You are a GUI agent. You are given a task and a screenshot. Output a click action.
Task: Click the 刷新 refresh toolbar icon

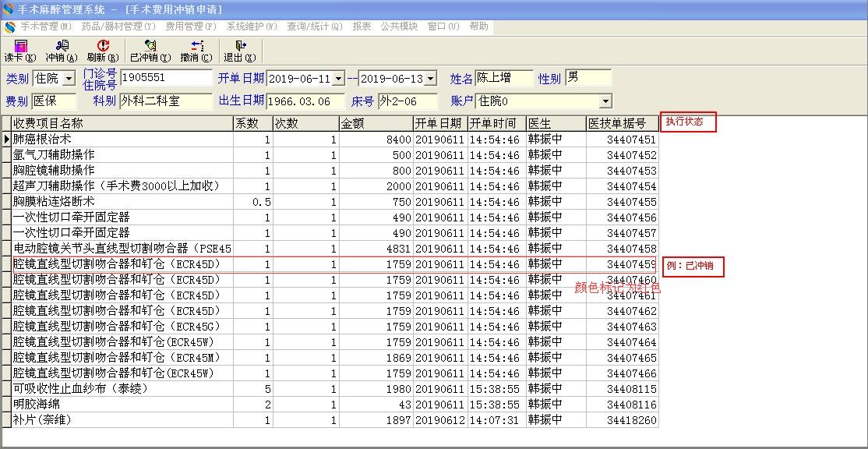103,51
